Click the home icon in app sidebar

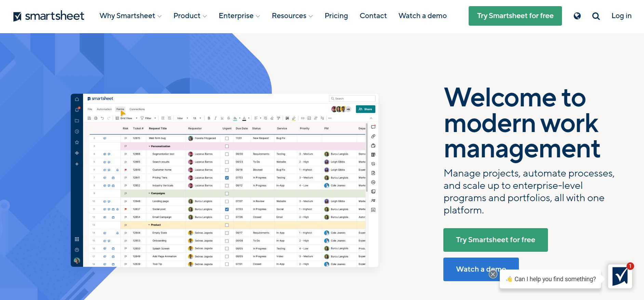[77, 99]
